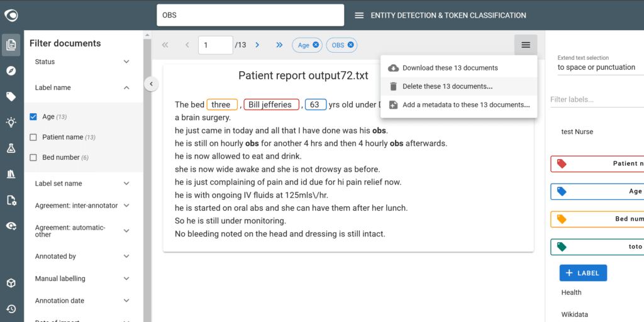Open the Extend text selection dropdown
Screen dimensions: 644x322
(x=601, y=67)
